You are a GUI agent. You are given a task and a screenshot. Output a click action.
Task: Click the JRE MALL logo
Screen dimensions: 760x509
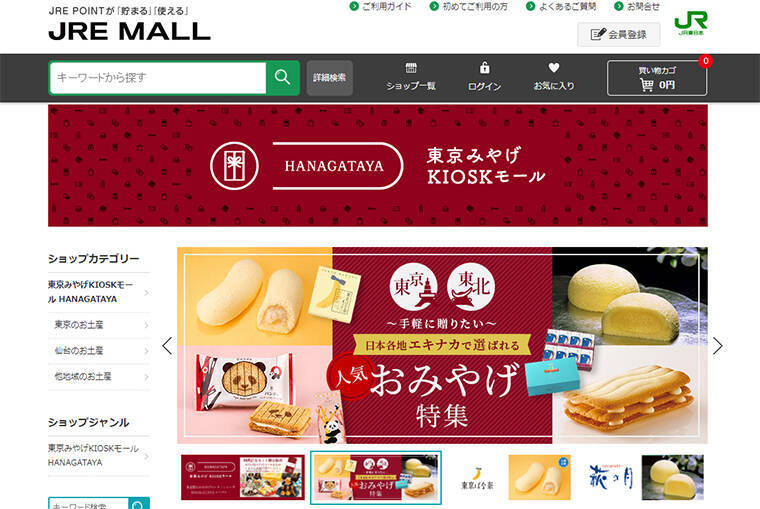pos(129,31)
